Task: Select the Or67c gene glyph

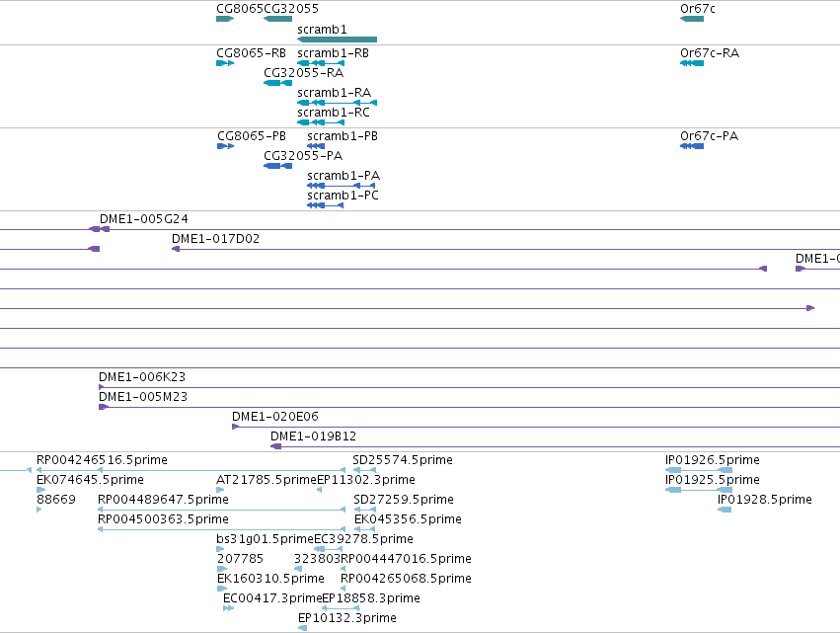Action: click(x=692, y=19)
